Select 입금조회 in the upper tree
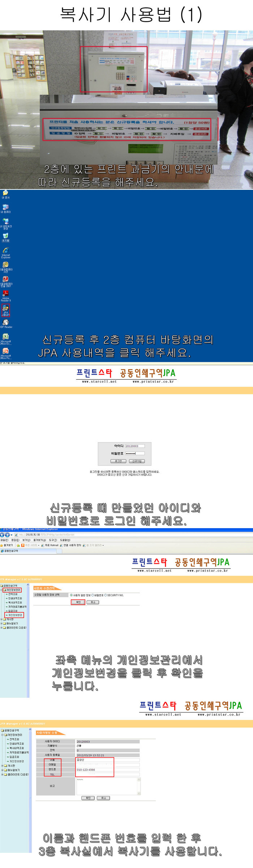This screenshot has width=253, height=868. tap(13, 611)
